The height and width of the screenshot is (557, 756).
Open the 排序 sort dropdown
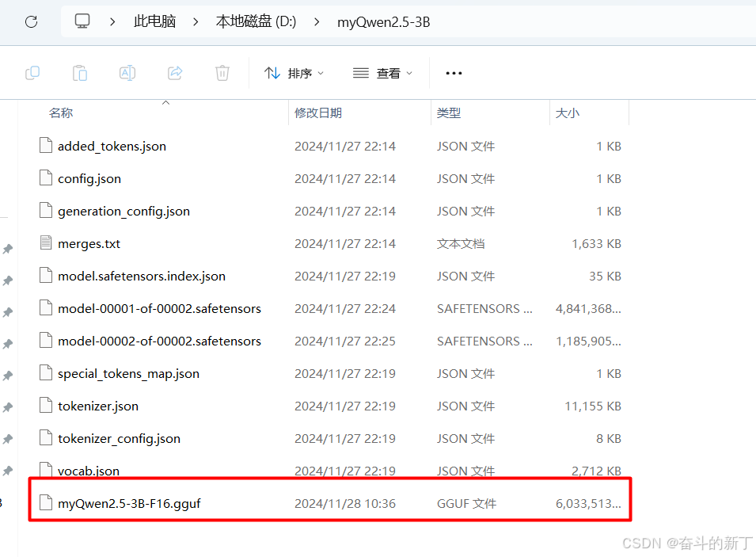pos(294,74)
